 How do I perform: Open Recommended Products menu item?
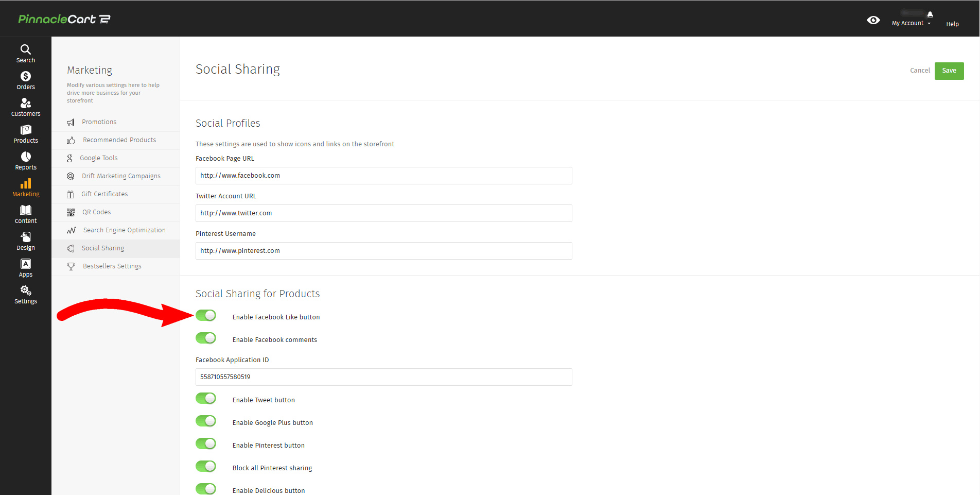116,140
